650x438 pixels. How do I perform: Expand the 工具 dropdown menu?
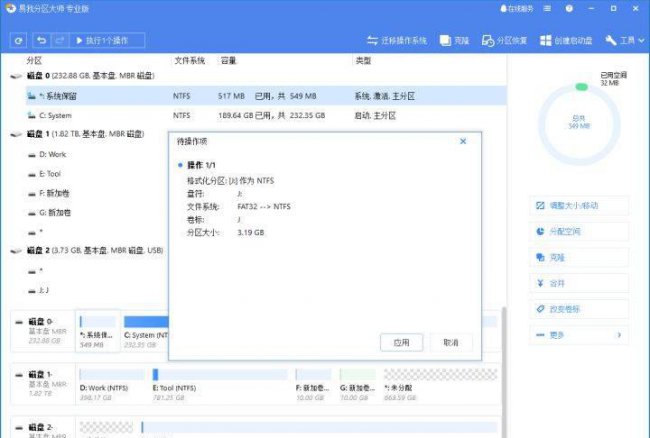(625, 40)
